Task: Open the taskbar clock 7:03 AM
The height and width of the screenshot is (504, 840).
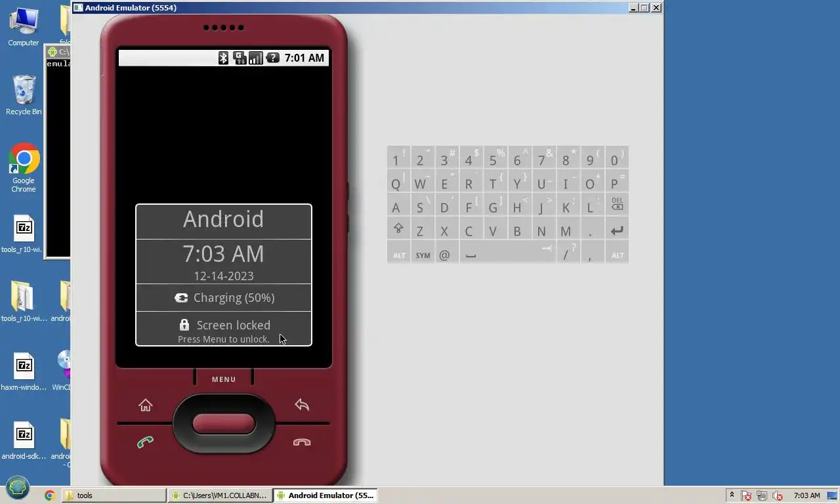Action: pos(807,495)
